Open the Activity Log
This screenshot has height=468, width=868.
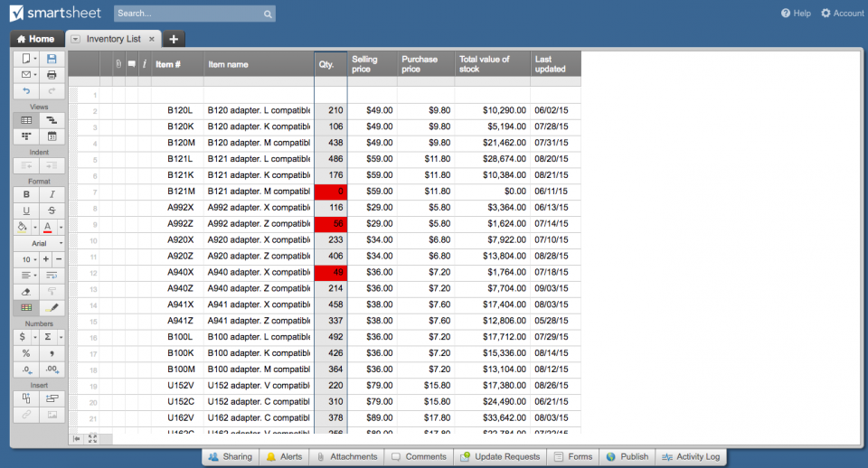(x=690, y=457)
